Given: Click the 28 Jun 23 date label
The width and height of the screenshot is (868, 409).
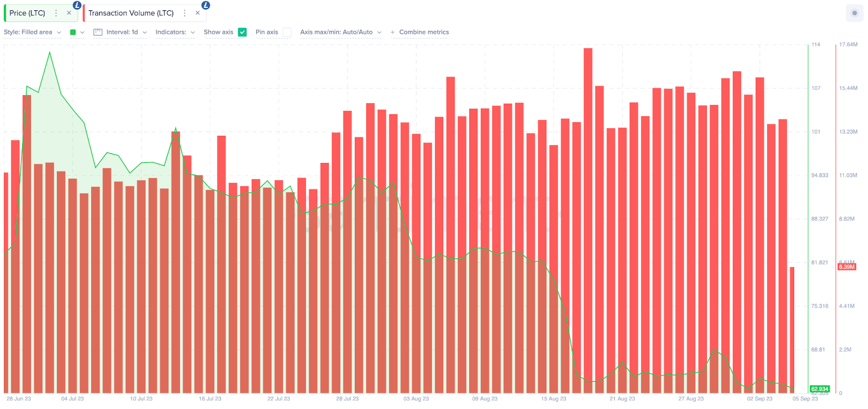Looking at the screenshot, I should pyautogui.click(x=19, y=399).
